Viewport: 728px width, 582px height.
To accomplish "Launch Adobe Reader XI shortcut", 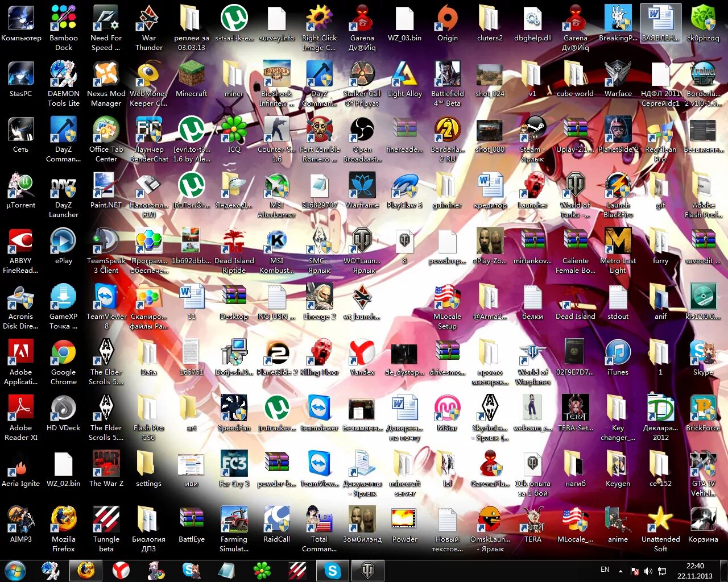I will [21, 418].
